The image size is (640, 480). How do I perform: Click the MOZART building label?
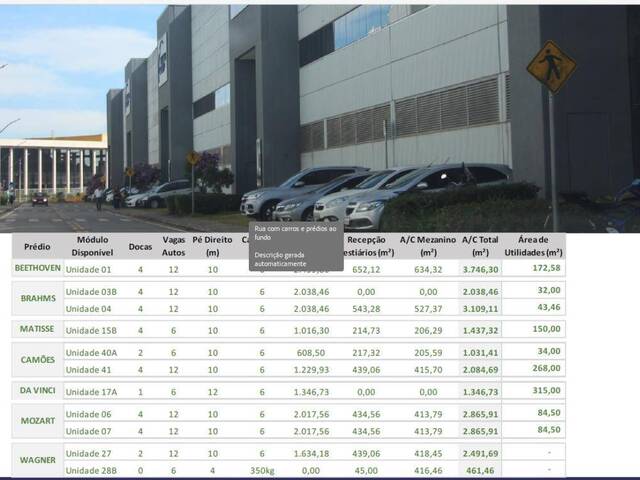coord(37,422)
